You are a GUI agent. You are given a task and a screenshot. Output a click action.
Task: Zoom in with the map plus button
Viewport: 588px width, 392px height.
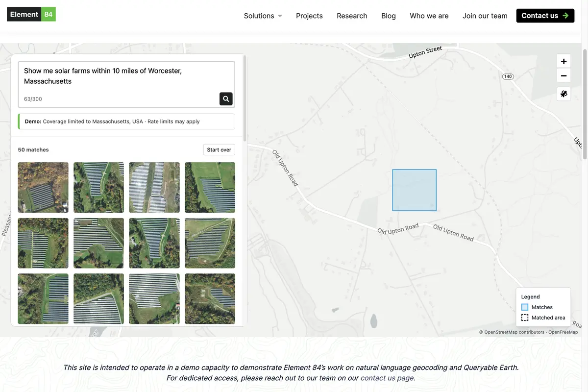563,61
